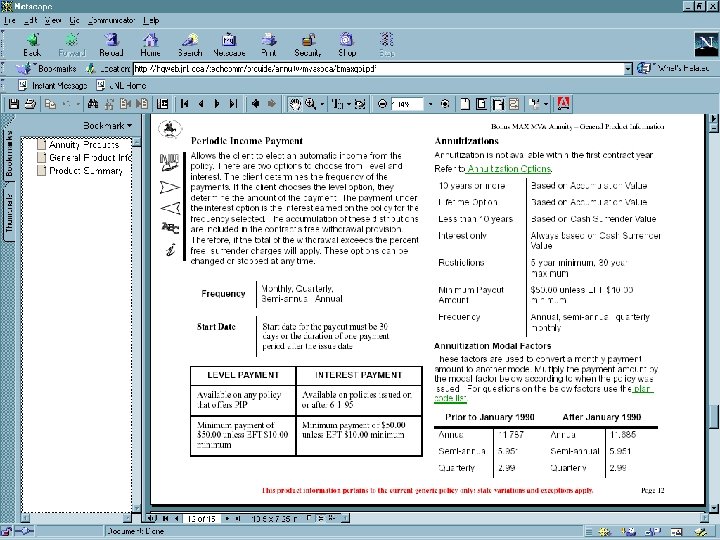Open the View menu
Image resolution: width=720 pixels, height=540 pixels.
tap(53, 20)
